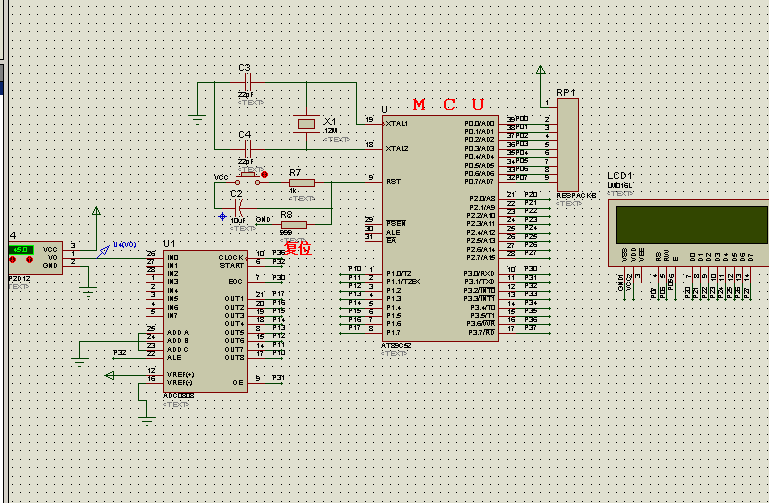Image resolution: width=769 pixels, height=503 pixels.
Task: Click the P0.0/AD0 pin name
Action: click(479, 124)
